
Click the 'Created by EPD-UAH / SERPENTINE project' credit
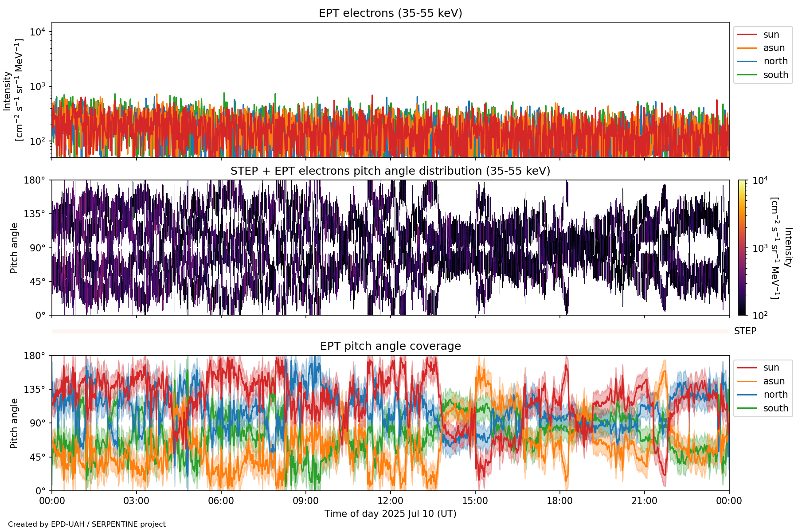point(87,524)
